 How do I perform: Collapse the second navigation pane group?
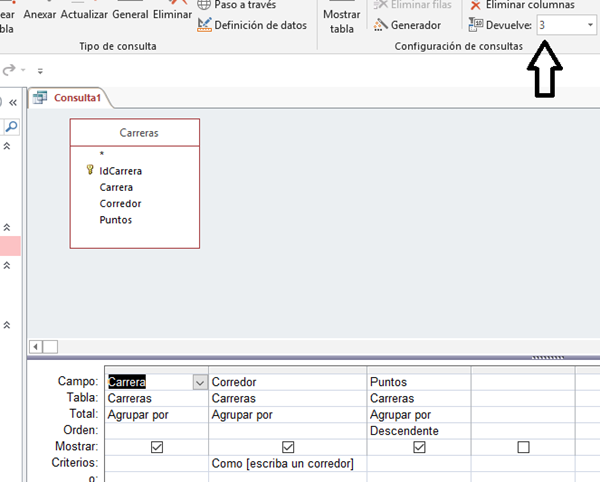coord(7,227)
